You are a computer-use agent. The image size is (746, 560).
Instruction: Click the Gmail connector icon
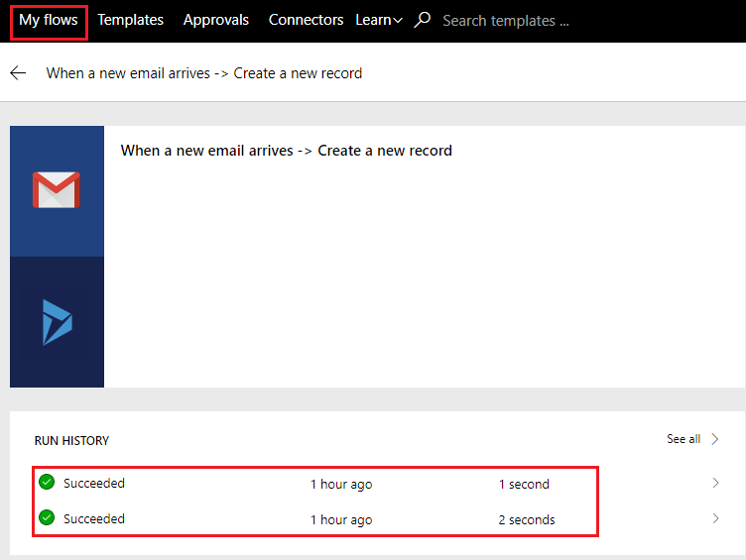[57, 190]
